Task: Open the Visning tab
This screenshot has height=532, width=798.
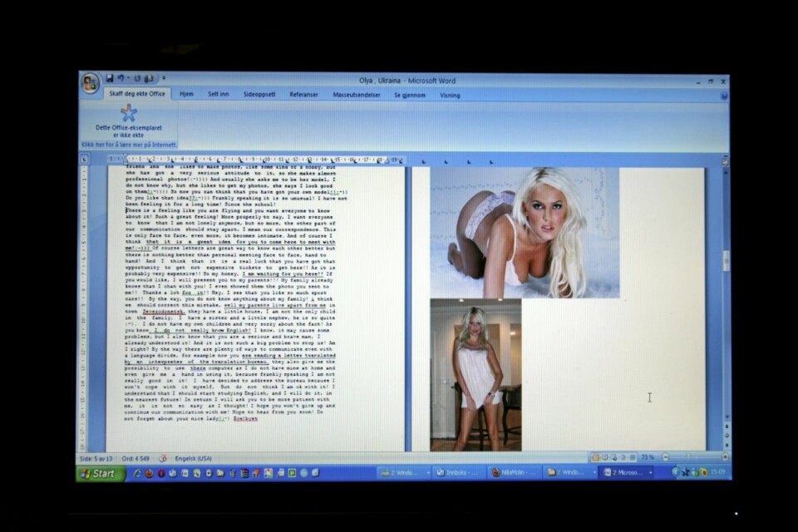Action: 450,95
